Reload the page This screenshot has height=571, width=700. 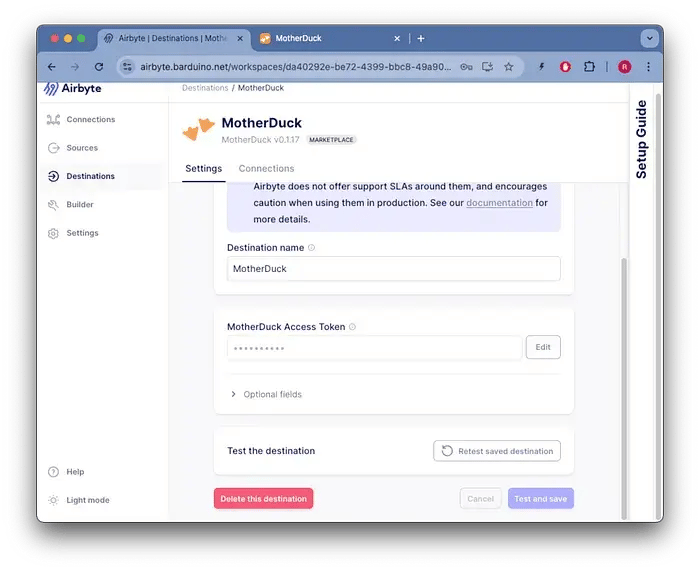[99, 67]
